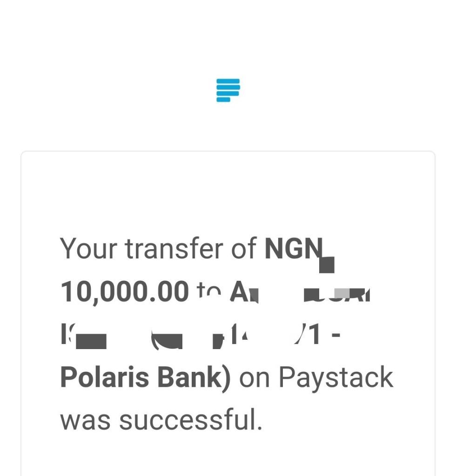Click the word 'transfer' in the message

(174, 248)
